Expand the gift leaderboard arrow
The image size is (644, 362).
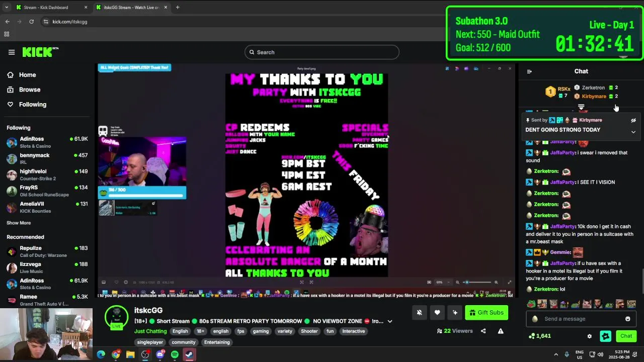tap(581, 107)
